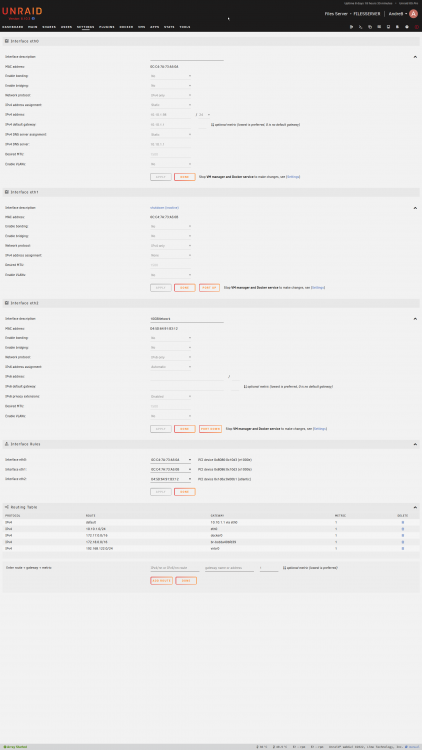Click the logout icon in top toolbar

click(x=351, y=27)
